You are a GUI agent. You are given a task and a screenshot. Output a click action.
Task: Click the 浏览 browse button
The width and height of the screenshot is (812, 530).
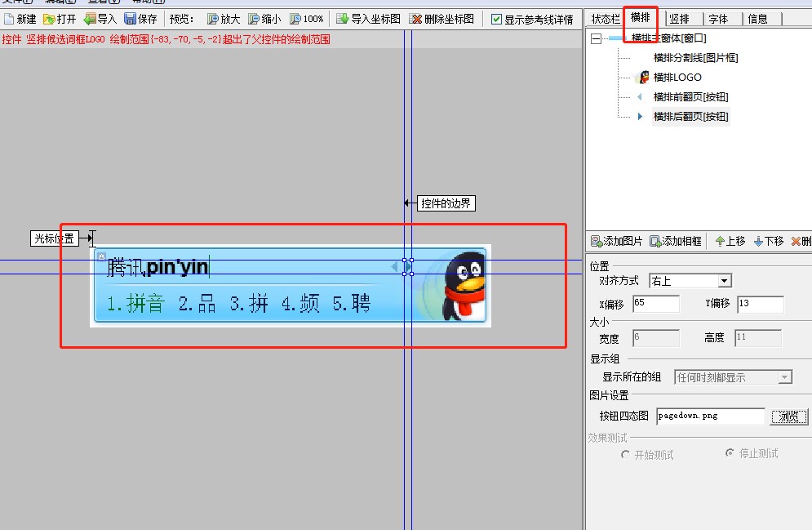tap(788, 416)
